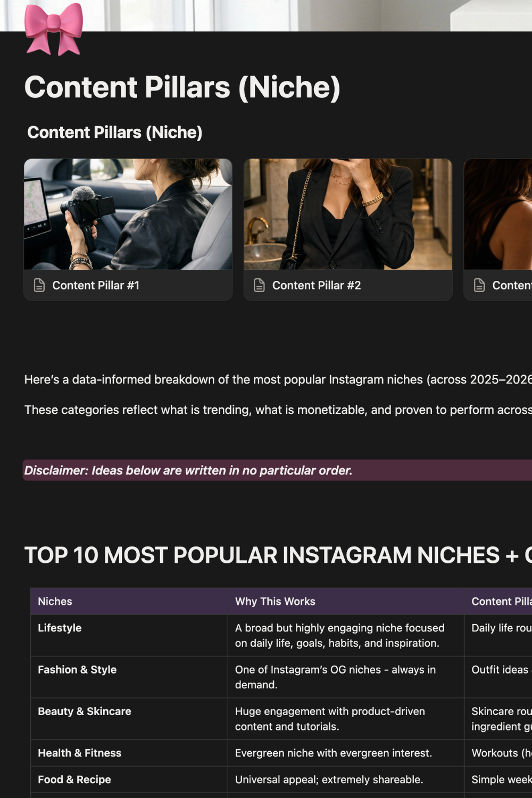This screenshot has height=798, width=532.
Task: Select the Food & Recipe cell
Action: click(x=129, y=779)
